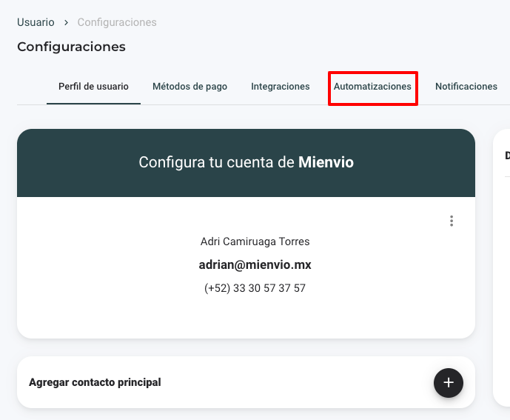Click the plus button for Agregar contacto principal

point(449,382)
